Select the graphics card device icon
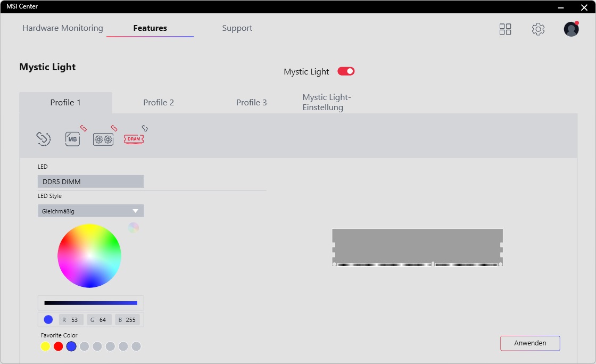The image size is (596, 364). 103,139
